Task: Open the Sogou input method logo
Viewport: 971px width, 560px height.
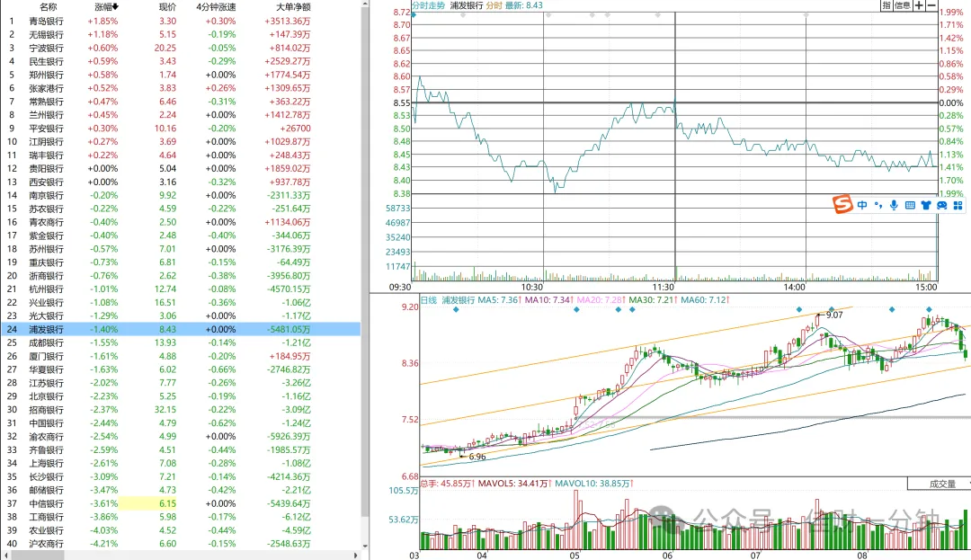Action: (x=842, y=204)
